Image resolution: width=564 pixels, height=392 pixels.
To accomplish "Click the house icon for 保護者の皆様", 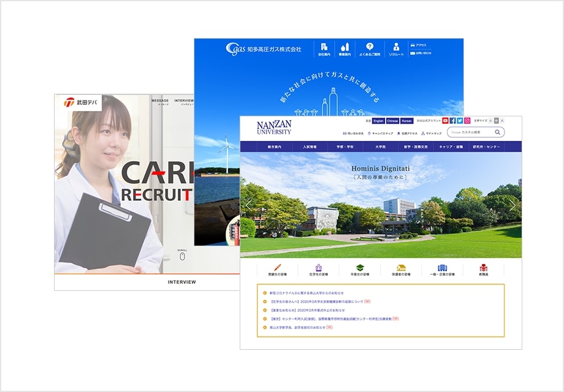I will coord(401,268).
